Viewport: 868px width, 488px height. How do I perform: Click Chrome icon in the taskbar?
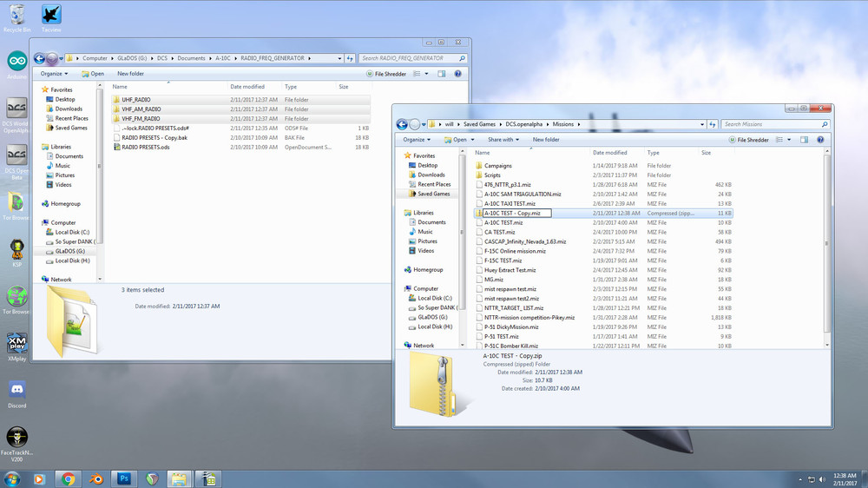point(68,478)
